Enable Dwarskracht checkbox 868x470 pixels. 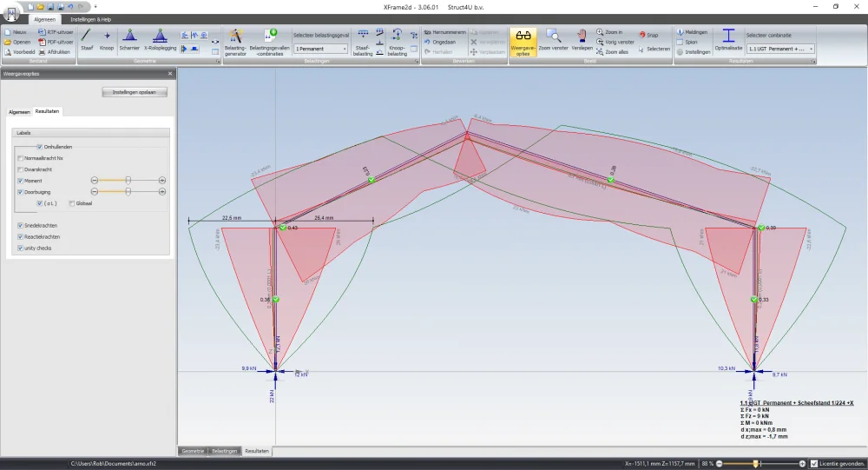tap(21, 169)
